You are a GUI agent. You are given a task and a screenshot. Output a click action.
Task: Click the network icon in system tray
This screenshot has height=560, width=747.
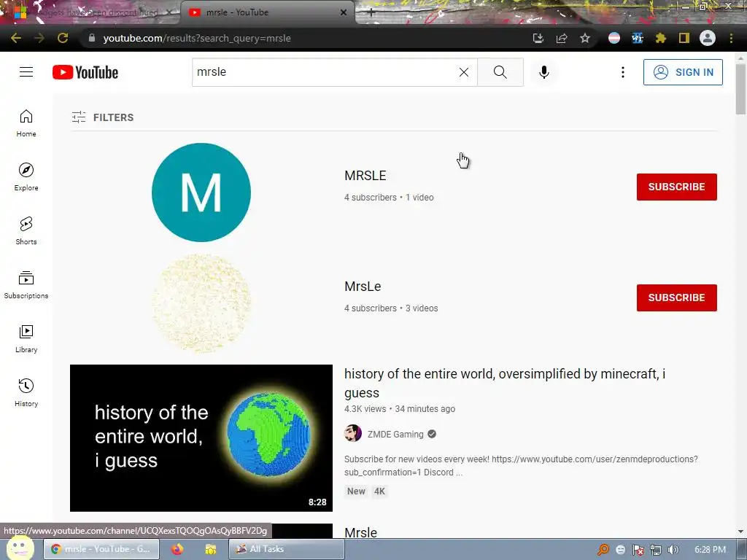[x=656, y=550]
